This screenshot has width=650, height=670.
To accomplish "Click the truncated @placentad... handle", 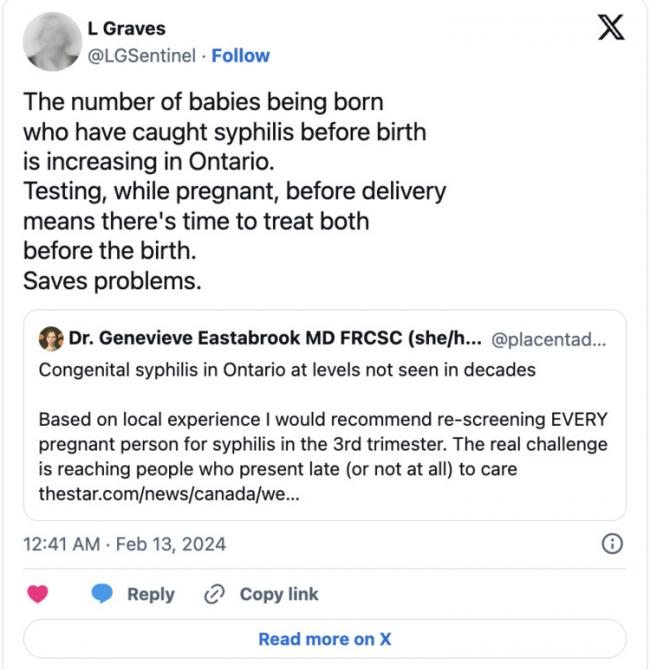I will [549, 339].
